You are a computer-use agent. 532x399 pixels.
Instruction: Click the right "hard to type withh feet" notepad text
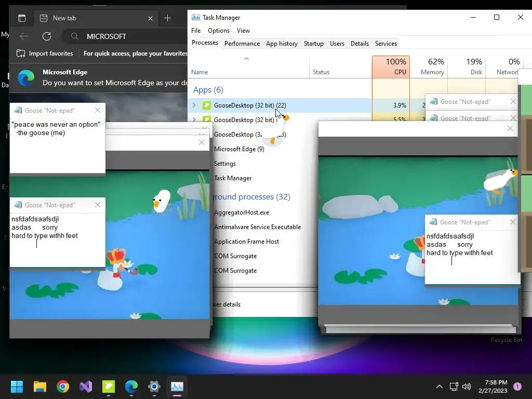459,253
